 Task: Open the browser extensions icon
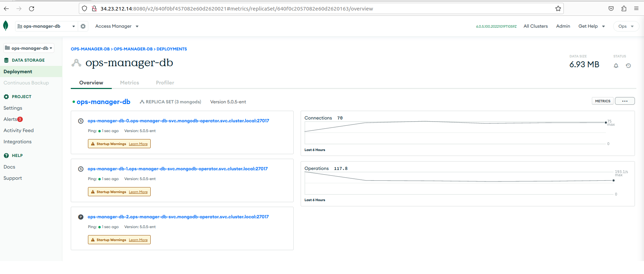click(624, 8)
